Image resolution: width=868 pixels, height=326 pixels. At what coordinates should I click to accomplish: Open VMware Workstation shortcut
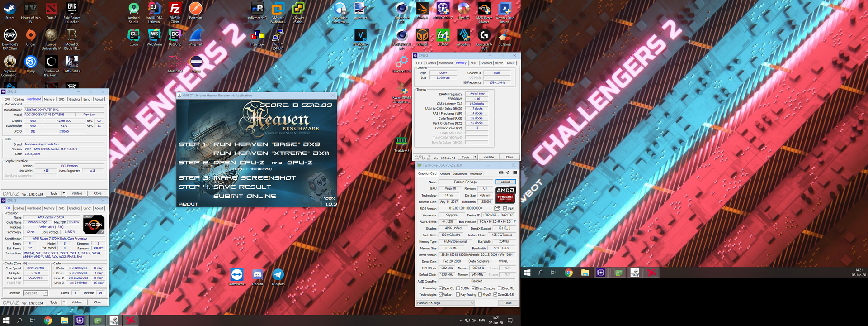point(278,13)
